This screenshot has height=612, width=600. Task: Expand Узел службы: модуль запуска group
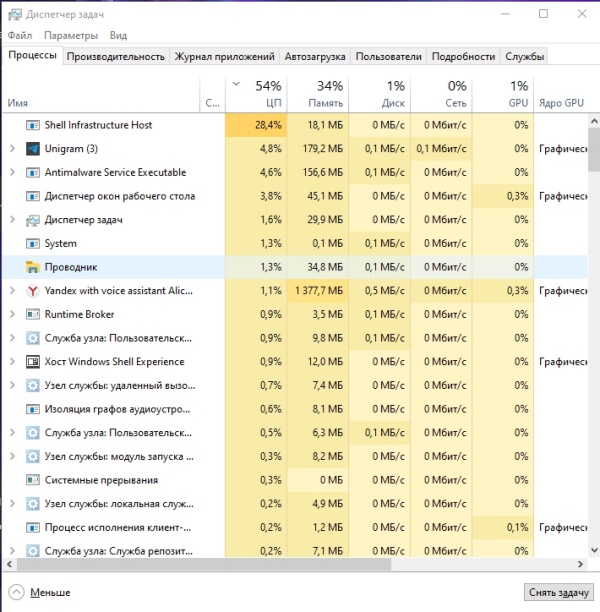click(x=12, y=457)
